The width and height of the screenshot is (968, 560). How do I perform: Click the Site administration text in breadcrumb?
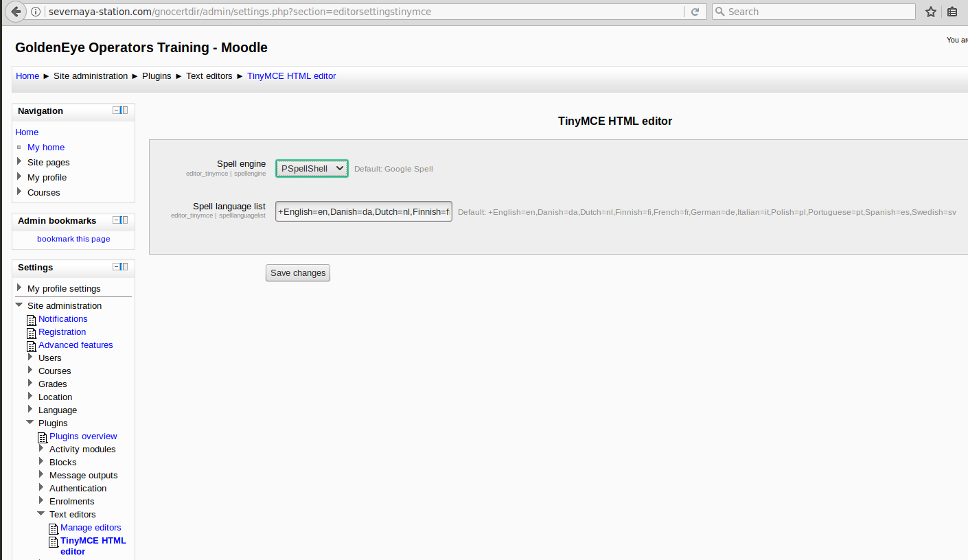[91, 76]
